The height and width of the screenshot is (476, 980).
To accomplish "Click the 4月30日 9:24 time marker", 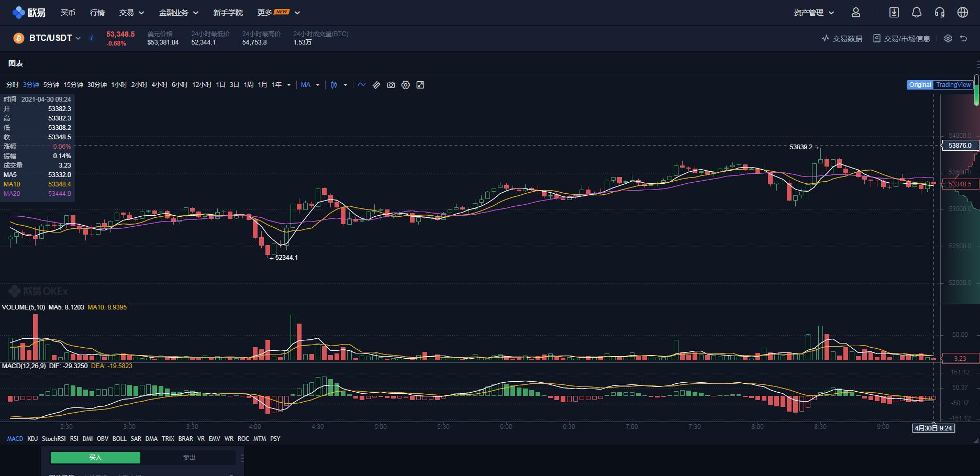I will coord(934,428).
